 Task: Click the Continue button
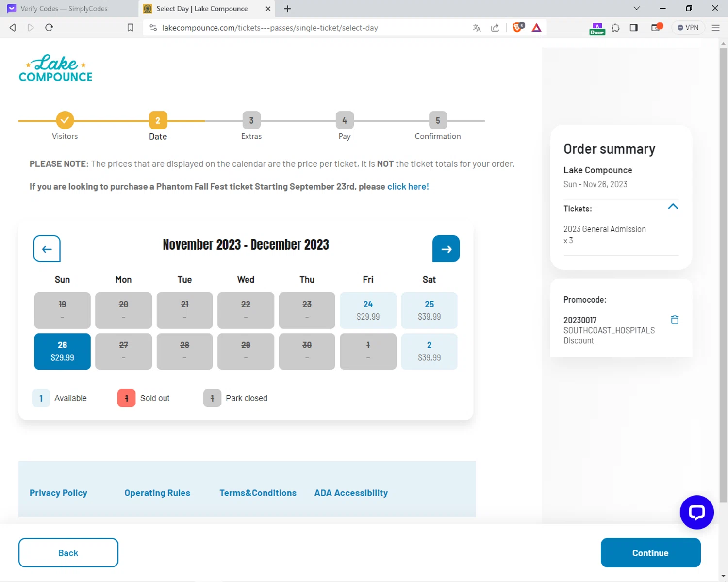pyautogui.click(x=650, y=552)
